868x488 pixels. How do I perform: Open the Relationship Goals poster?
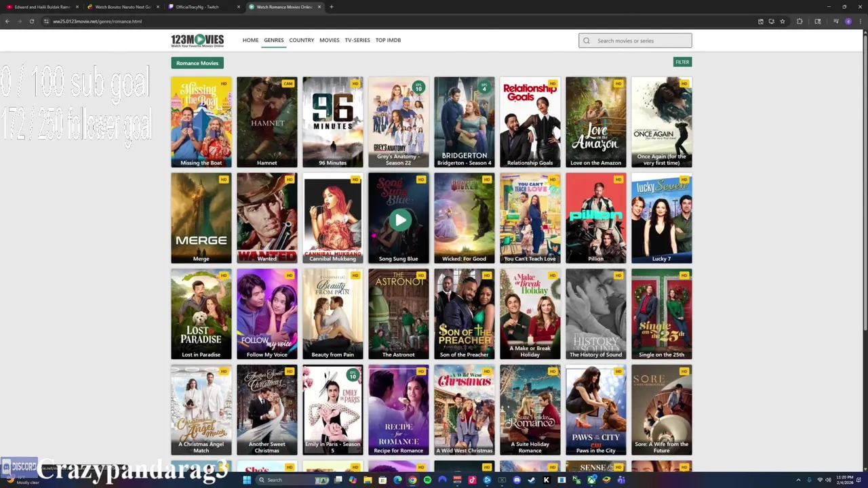(x=530, y=122)
